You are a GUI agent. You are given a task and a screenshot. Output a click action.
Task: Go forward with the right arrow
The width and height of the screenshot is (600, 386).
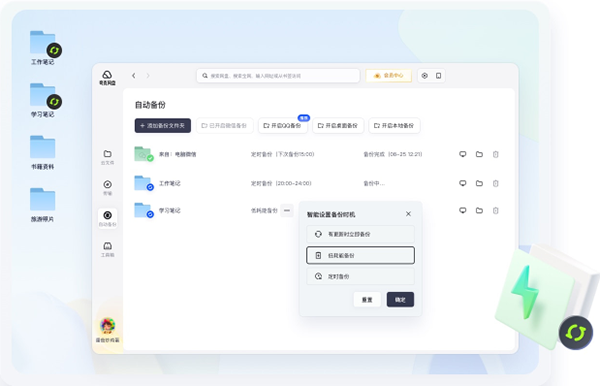tap(148, 76)
